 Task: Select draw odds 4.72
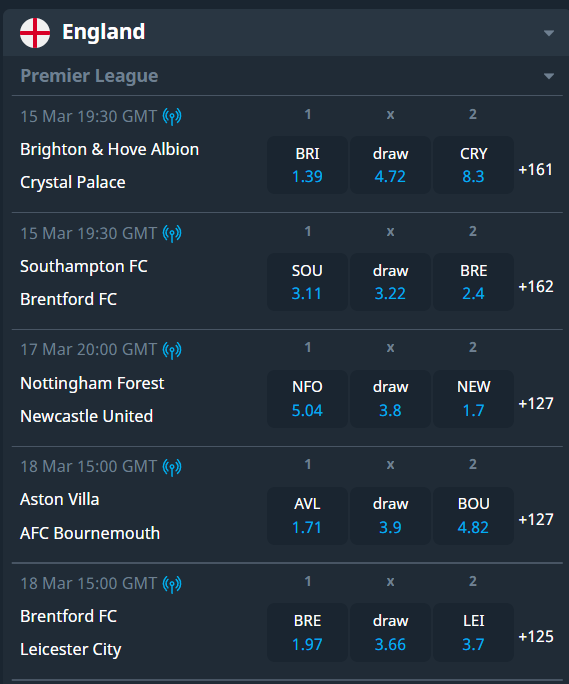[390, 165]
